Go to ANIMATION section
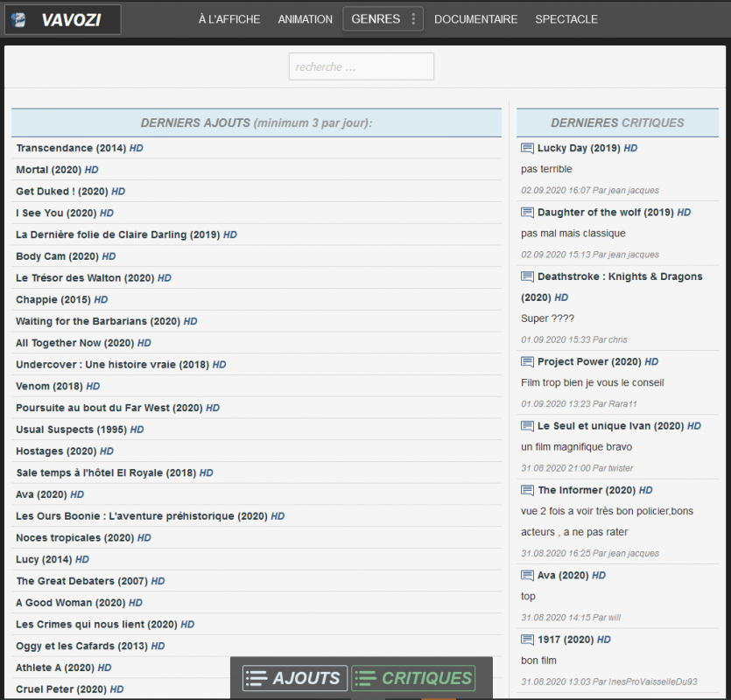731x700 pixels. pyautogui.click(x=306, y=19)
